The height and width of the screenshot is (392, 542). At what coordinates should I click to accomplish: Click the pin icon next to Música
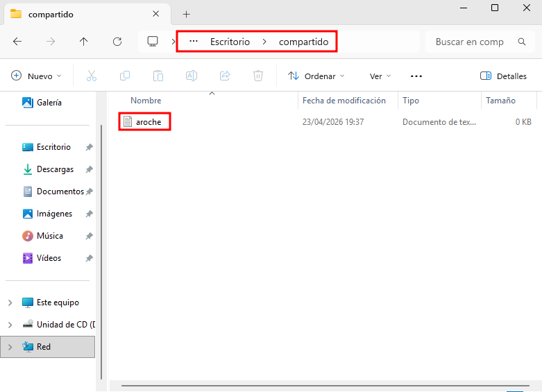pos(90,236)
